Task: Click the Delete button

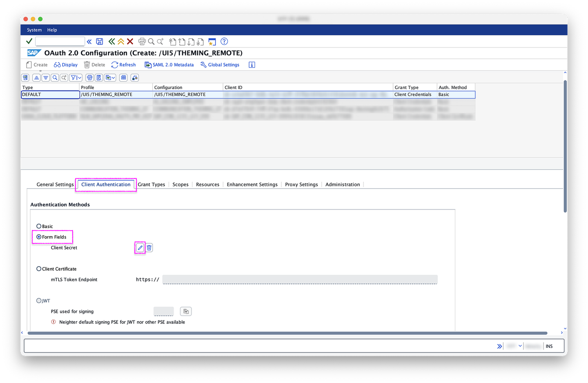Action: [94, 65]
